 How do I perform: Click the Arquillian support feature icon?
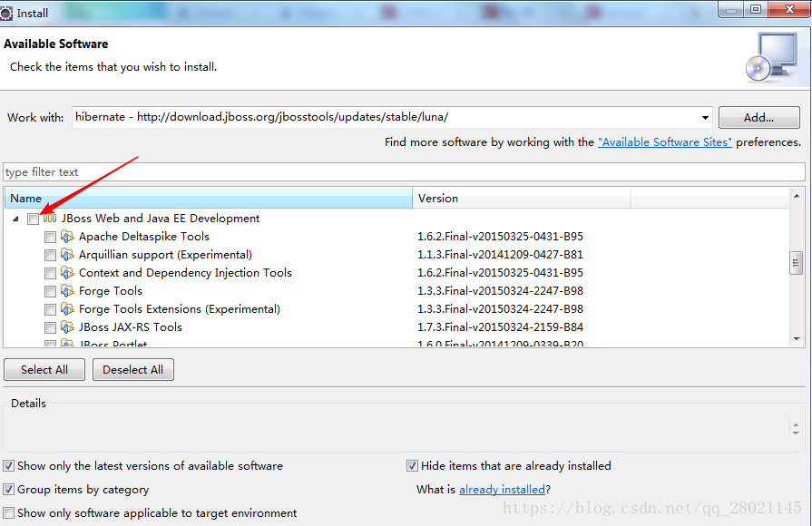[67, 255]
